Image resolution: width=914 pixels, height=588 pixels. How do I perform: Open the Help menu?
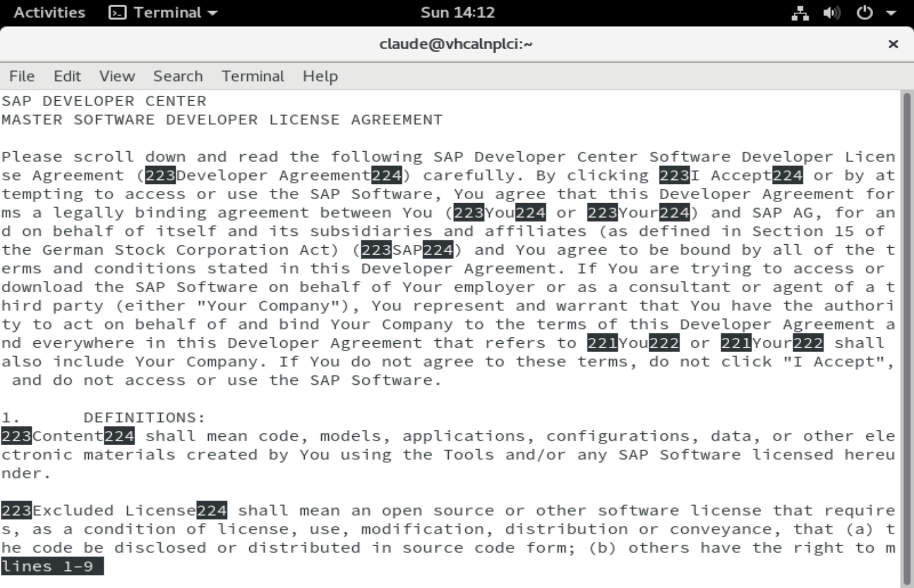pyautogui.click(x=320, y=76)
